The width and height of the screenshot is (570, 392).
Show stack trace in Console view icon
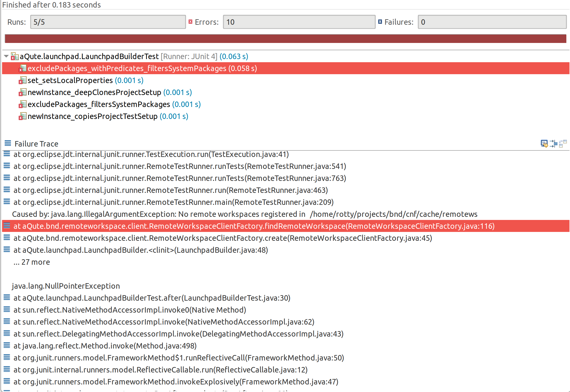pos(544,143)
